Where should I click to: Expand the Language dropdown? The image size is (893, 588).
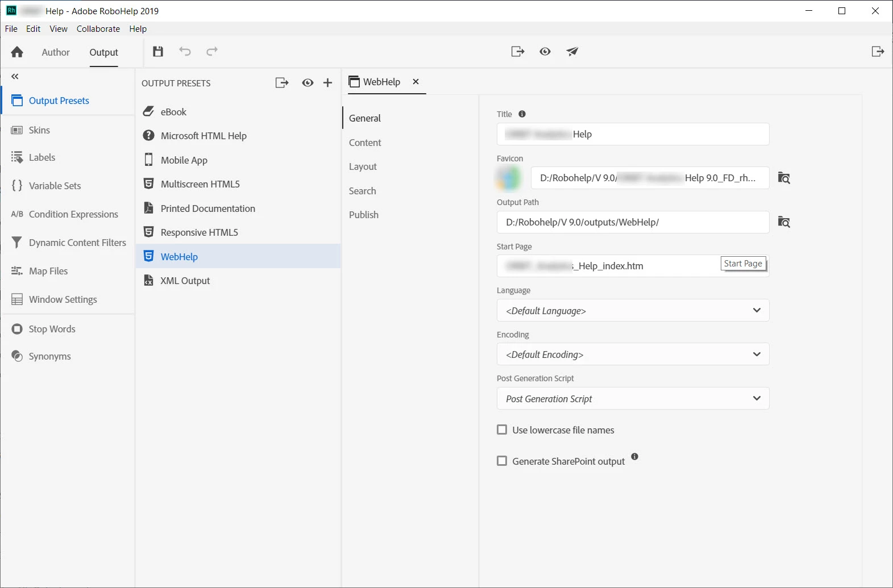[x=633, y=310]
